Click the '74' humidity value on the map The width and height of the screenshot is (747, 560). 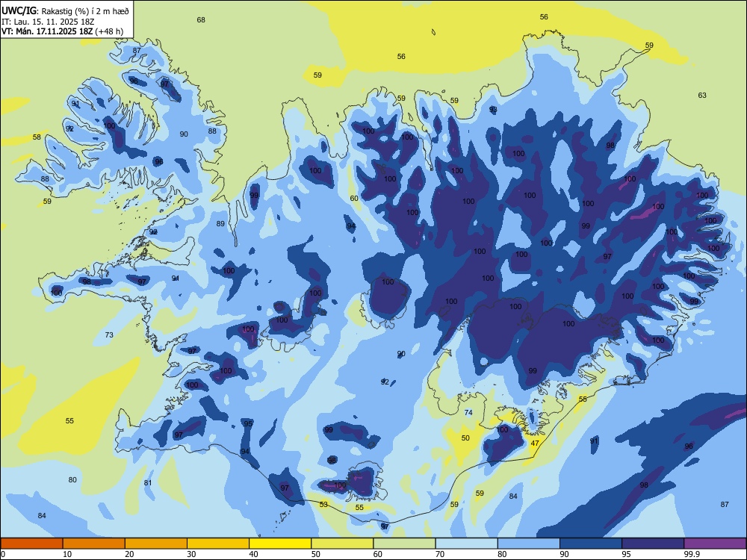pyautogui.click(x=468, y=413)
